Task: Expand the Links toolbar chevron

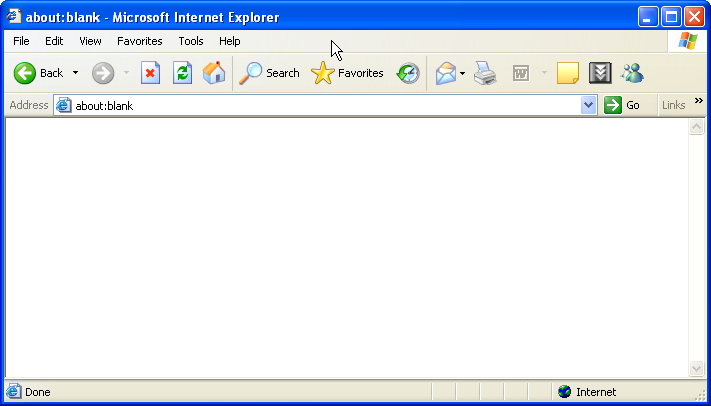Action: tap(698, 101)
